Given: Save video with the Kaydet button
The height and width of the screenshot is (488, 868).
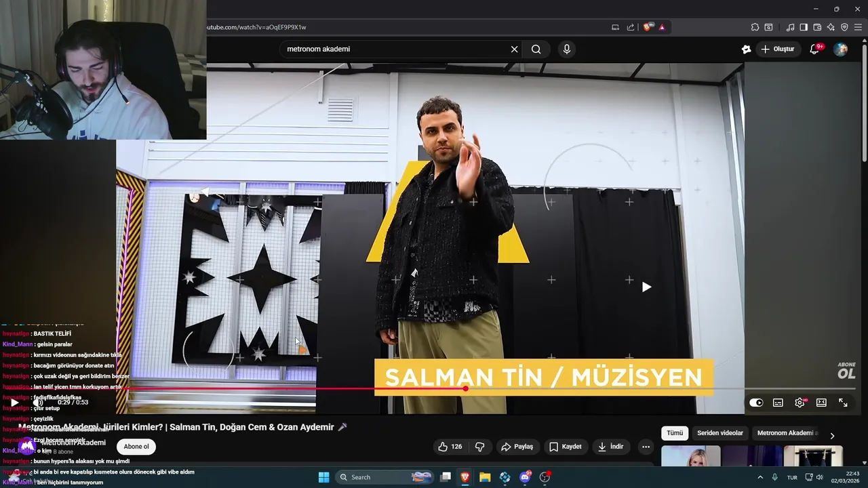Looking at the screenshot, I should 565,447.
